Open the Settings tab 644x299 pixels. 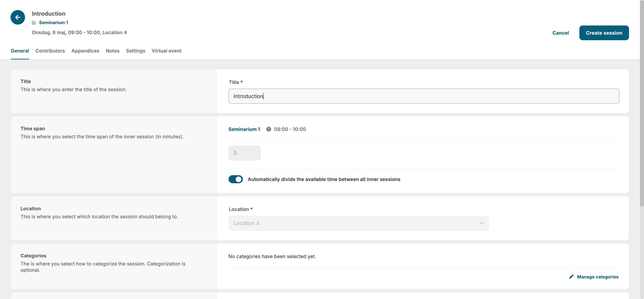136,51
